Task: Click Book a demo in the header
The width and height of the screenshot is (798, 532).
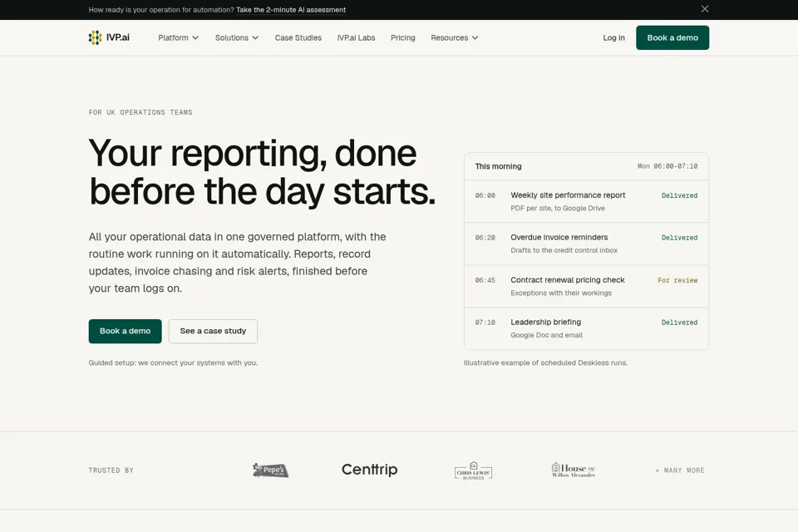Action: point(672,37)
